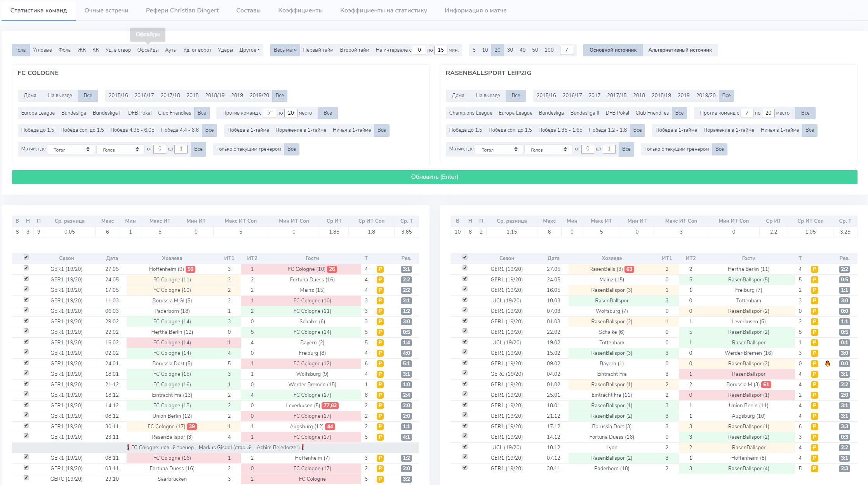
Task: Click red badge 63 next to RasenBalls
Action: pyautogui.click(x=629, y=269)
